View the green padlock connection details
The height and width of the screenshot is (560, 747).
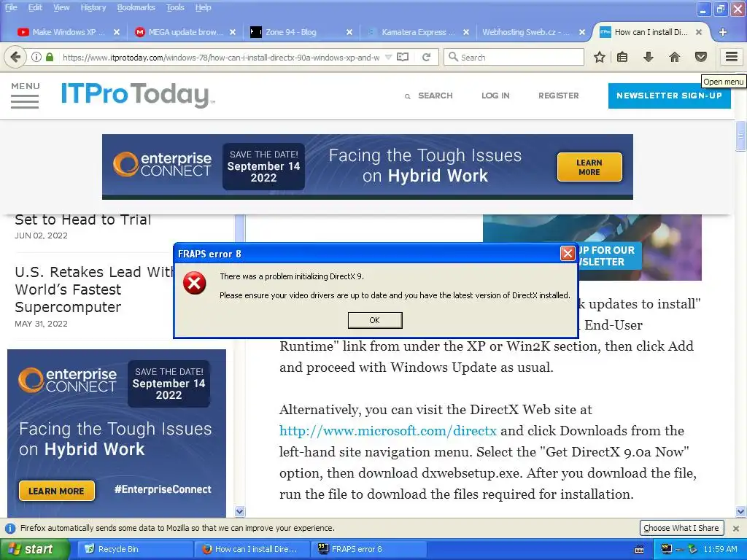click(x=50, y=57)
